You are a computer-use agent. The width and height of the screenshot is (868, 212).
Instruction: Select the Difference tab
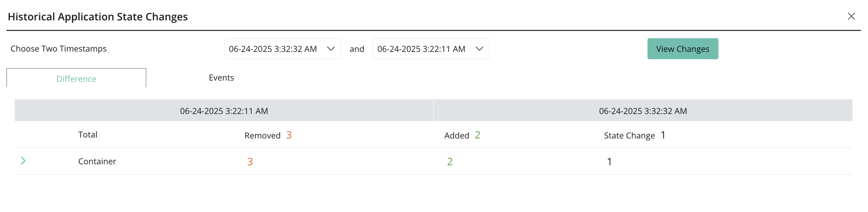[x=76, y=78]
